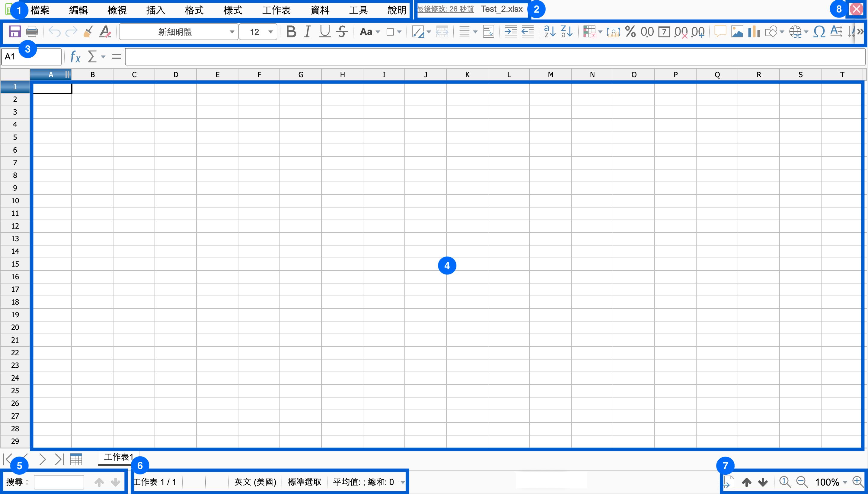Open the 檔案 menu

(40, 10)
